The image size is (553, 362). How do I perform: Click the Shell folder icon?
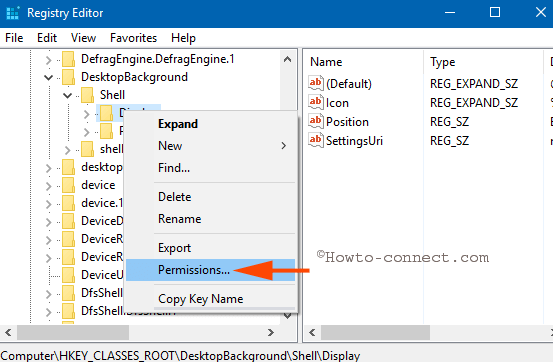[87, 95]
